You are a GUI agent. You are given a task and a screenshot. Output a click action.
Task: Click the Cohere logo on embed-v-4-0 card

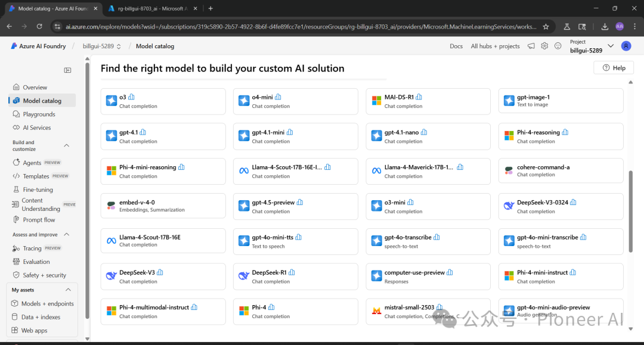111,206
